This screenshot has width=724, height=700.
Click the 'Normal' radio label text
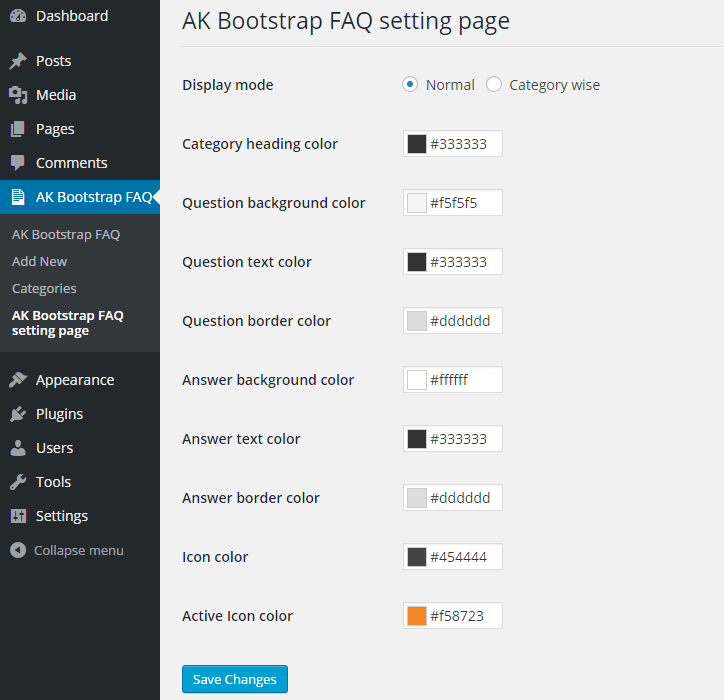click(x=450, y=85)
